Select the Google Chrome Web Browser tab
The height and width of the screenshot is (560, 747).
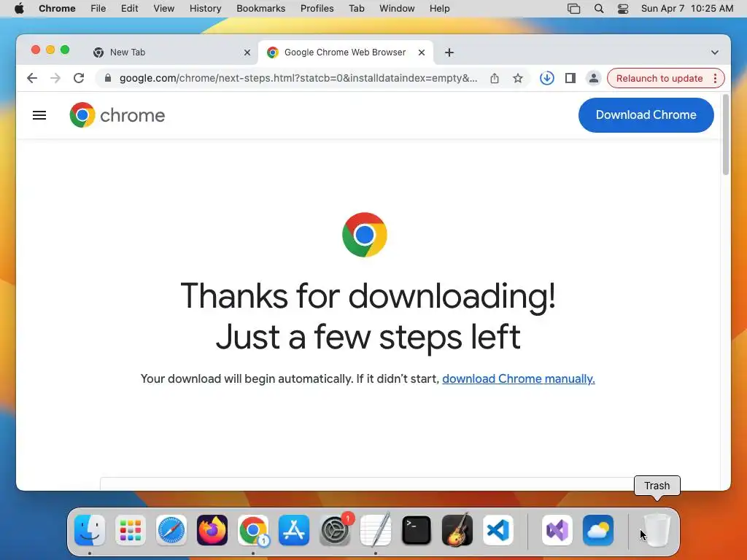[345, 52]
